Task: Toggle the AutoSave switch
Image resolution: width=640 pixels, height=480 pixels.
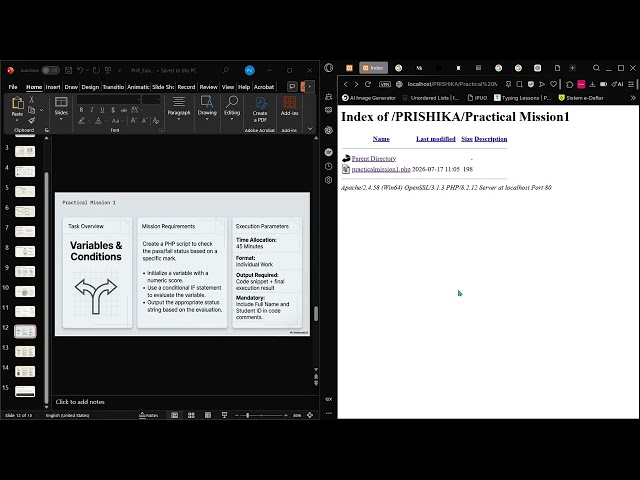Action: click(51, 70)
